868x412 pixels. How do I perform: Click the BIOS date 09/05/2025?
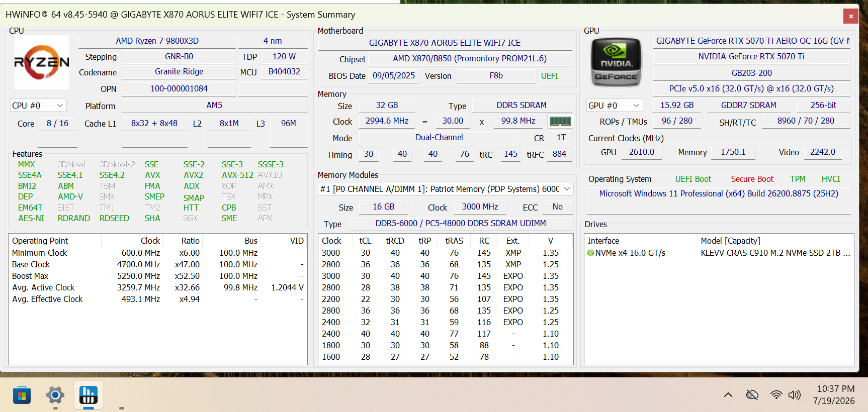(394, 75)
